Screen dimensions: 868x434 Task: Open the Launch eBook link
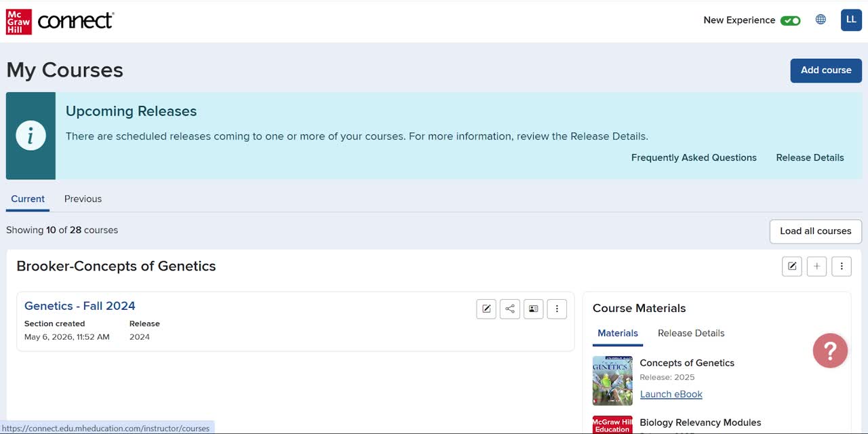pyautogui.click(x=671, y=394)
